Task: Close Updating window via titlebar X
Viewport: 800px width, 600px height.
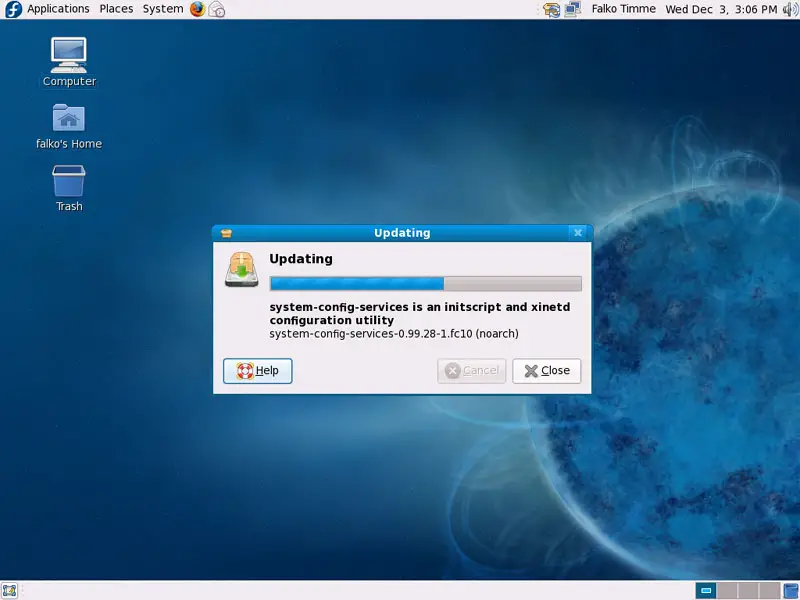Action: (578, 233)
